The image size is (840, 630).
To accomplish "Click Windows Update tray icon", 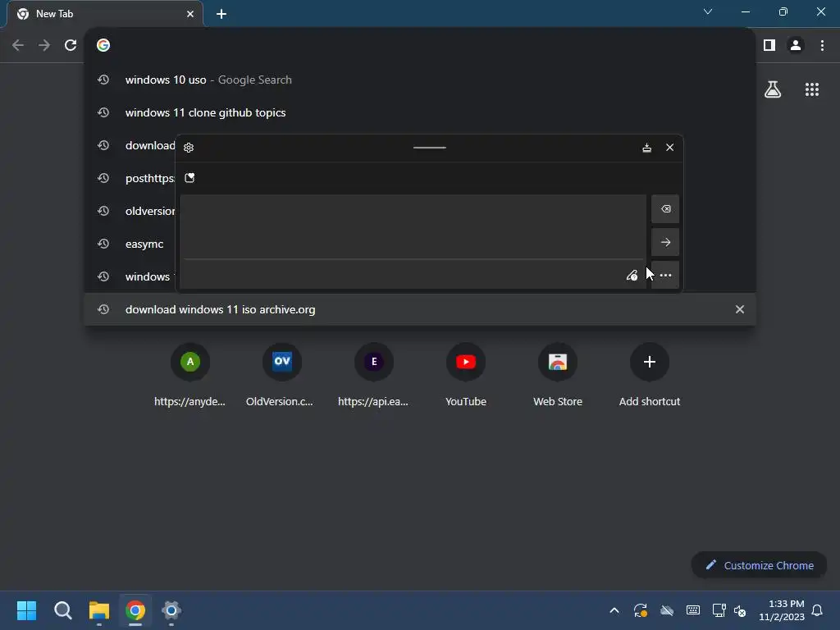I will [640, 610].
